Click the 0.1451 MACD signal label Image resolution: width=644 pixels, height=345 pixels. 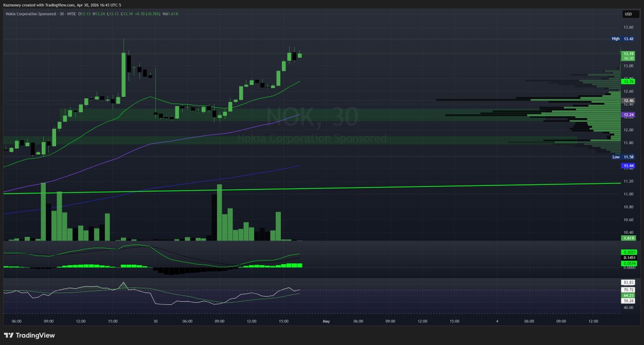point(628,258)
